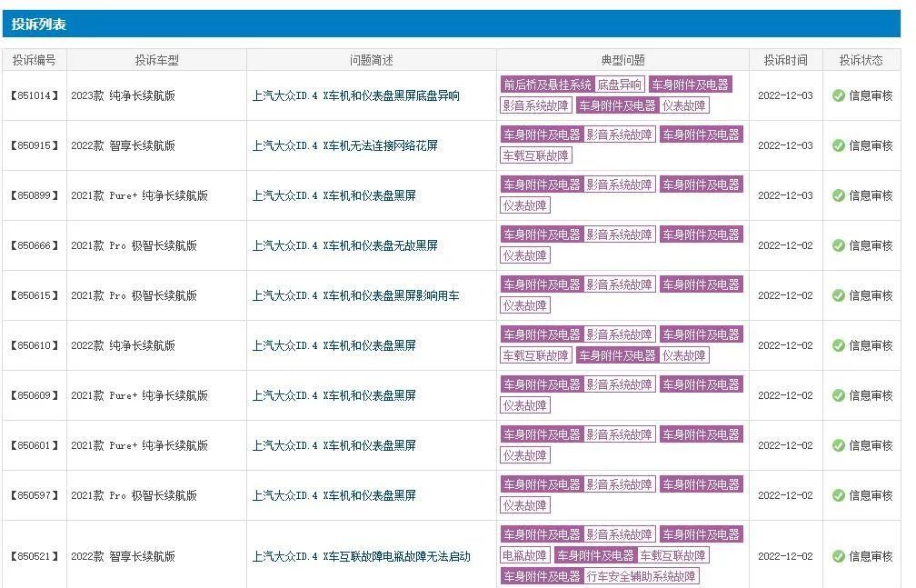Click 行车安全辅助系统故障 tag in row 850521
The width and height of the screenshot is (916, 588).
click(x=641, y=576)
